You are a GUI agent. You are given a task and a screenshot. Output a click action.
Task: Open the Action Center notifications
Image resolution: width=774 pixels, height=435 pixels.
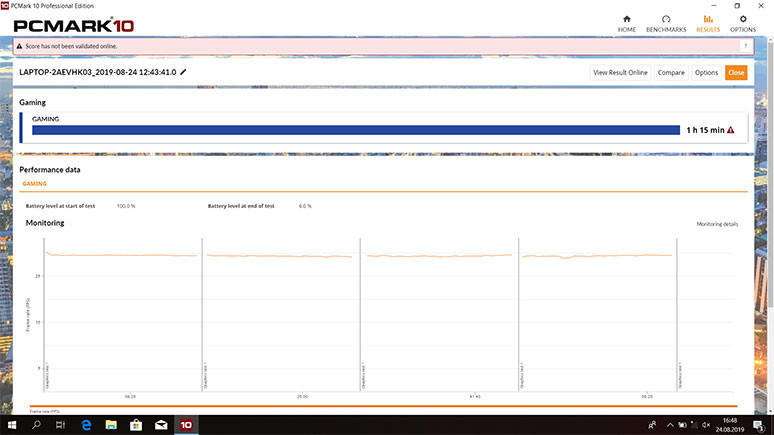759,425
